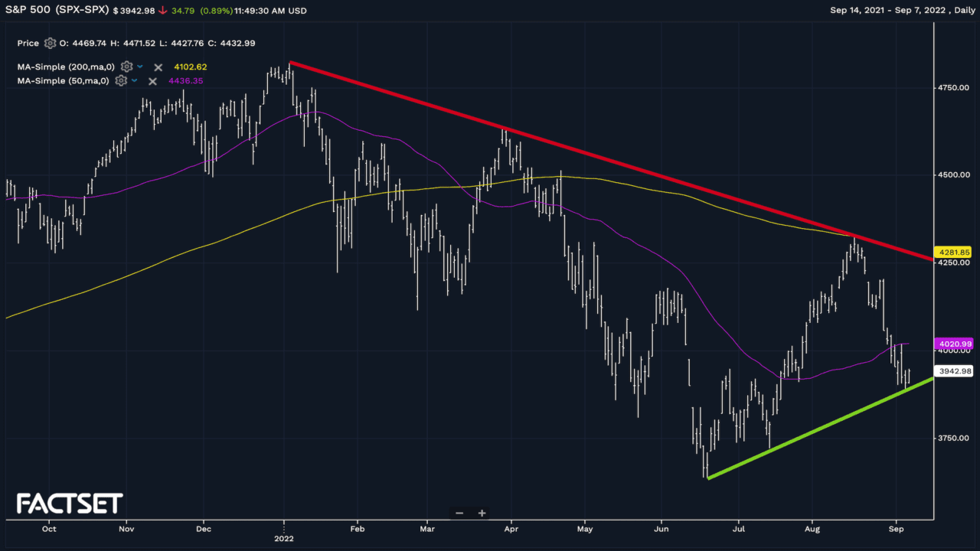
Task: Expand the dropdown arrow for MA-Simple 200
Action: click(140, 67)
